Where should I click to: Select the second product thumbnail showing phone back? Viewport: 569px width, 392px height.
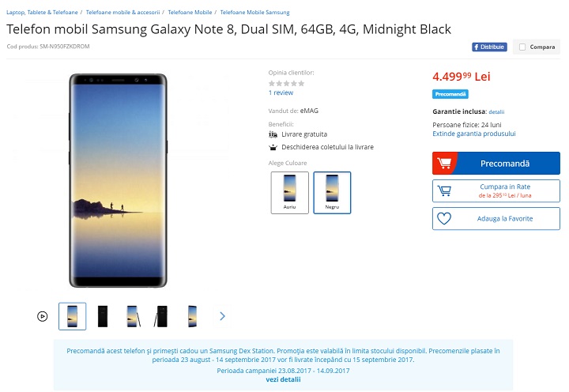pyautogui.click(x=102, y=316)
